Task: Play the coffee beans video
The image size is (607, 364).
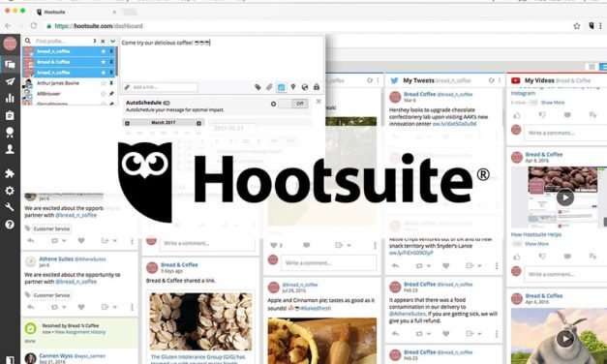Action: click(565, 197)
